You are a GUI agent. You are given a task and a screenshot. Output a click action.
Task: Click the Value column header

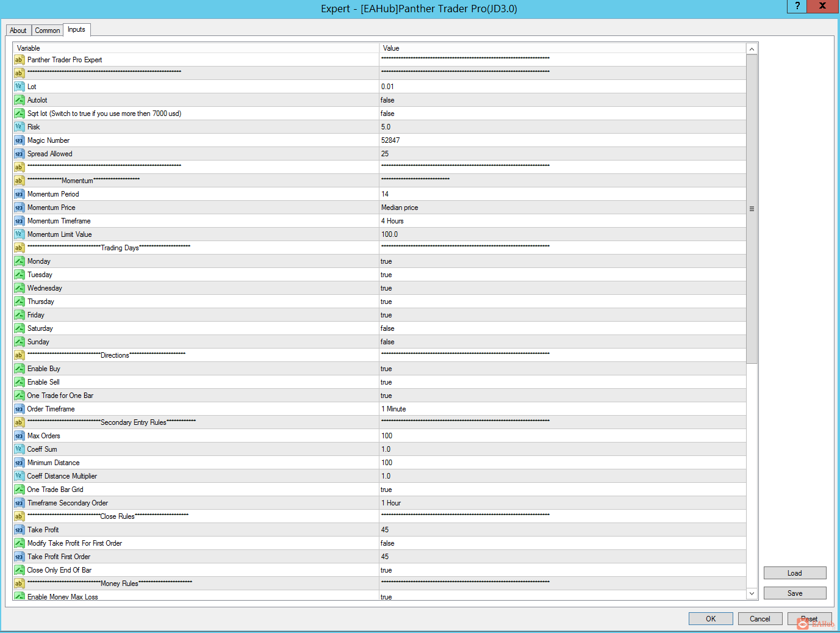[562, 48]
